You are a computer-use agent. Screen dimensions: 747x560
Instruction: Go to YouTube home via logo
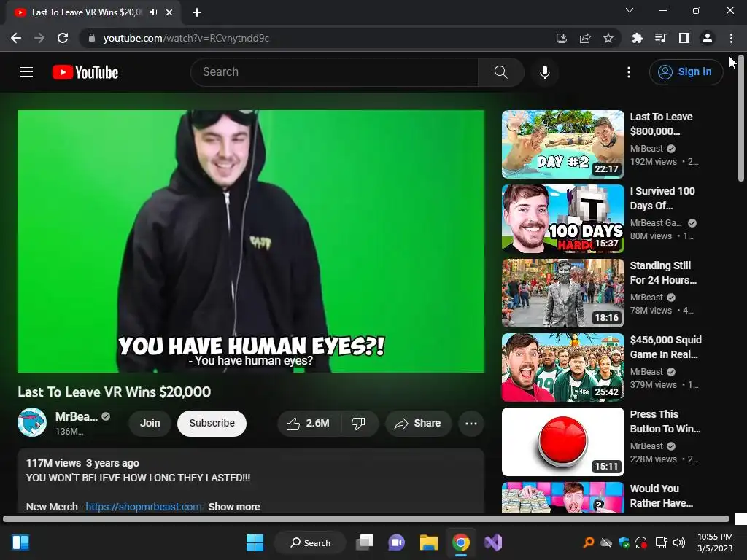point(85,72)
